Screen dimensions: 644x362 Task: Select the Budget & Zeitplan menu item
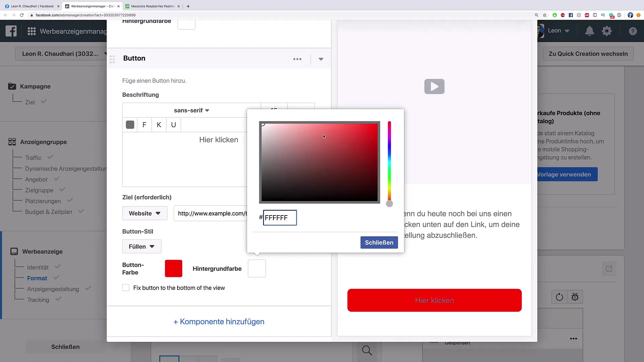click(48, 211)
